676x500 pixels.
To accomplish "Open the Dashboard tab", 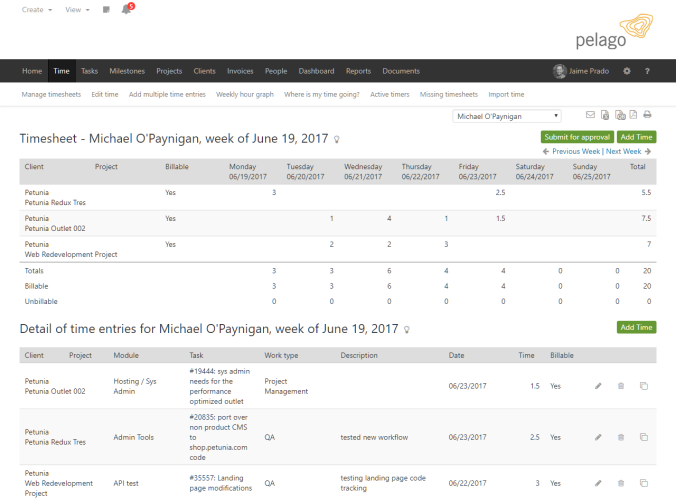I will pos(316,71).
